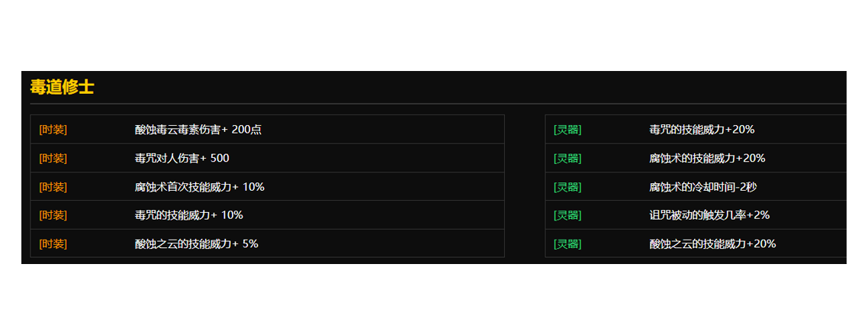Select the [灵器] label beside 腐蚀术的技能威力+20%
The width and height of the screenshot is (868, 335).
567,159
